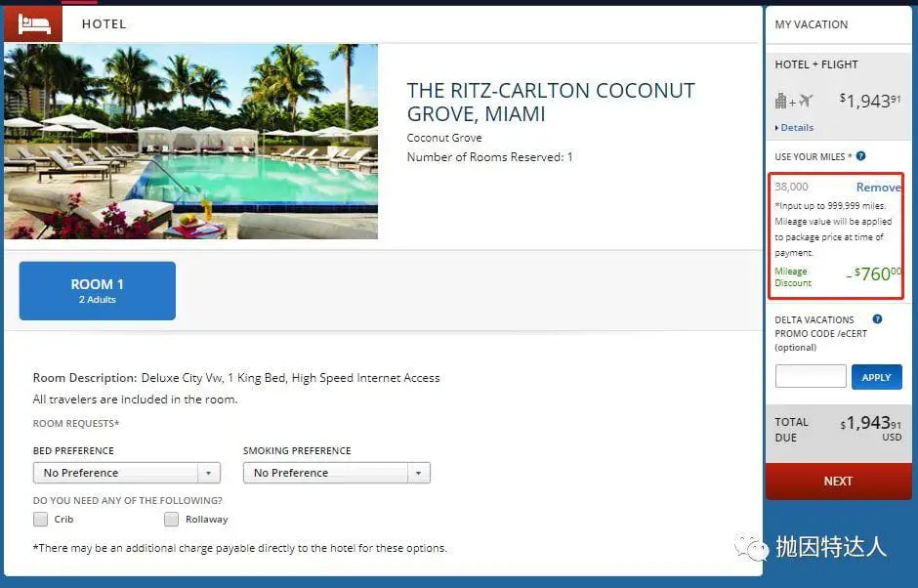The image size is (918, 588).
Task: Click the Remove miles link
Action: pyautogui.click(x=878, y=188)
